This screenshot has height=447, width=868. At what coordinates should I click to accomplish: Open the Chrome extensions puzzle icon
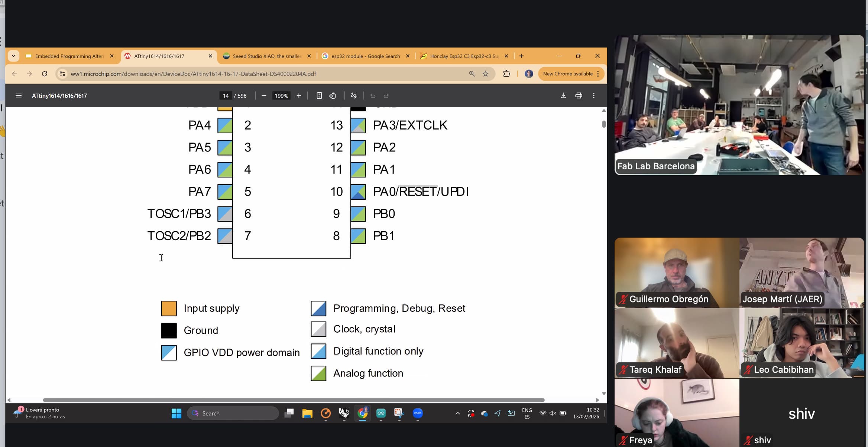pyautogui.click(x=506, y=74)
